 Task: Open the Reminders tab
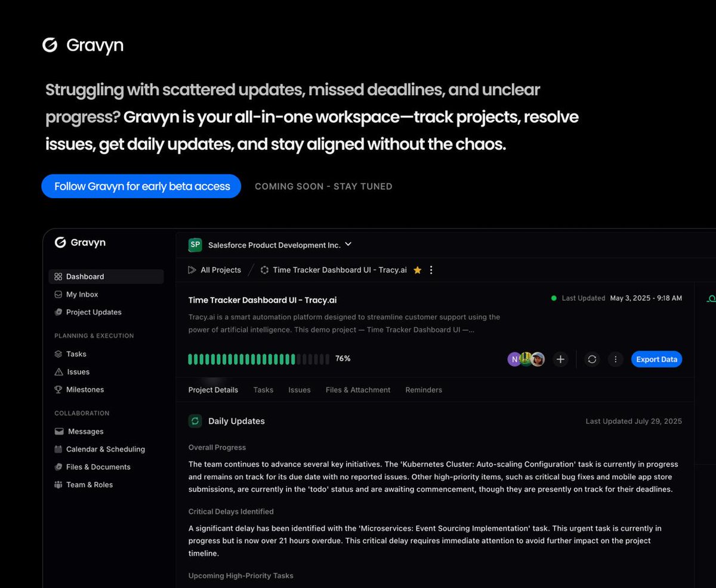[424, 390]
